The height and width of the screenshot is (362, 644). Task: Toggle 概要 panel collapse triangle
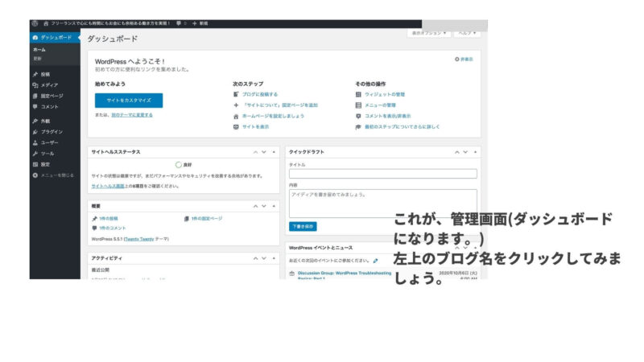(274, 206)
